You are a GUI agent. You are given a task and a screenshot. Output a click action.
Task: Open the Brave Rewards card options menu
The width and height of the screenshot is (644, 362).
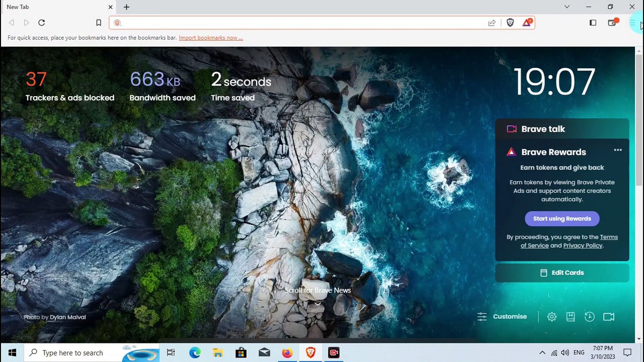coord(618,150)
